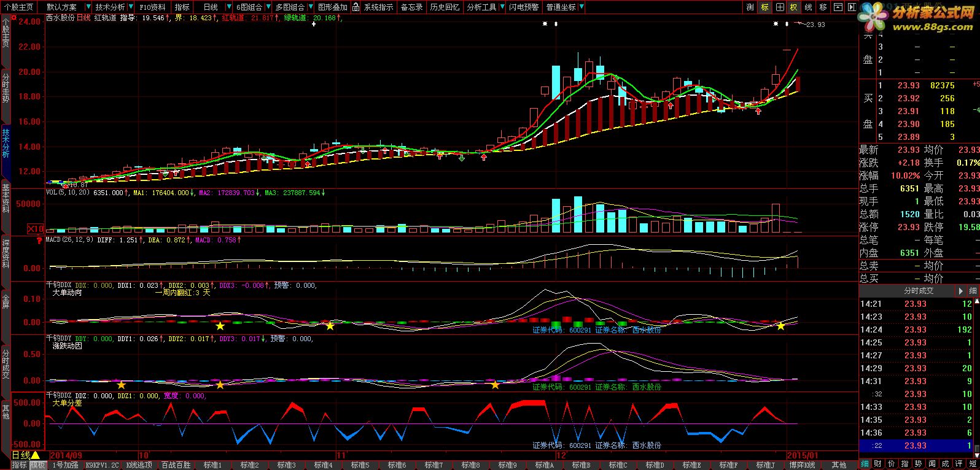This screenshot has width=980, height=470.
Task: Toggle the 权 price adjustment button
Action: [794, 7]
